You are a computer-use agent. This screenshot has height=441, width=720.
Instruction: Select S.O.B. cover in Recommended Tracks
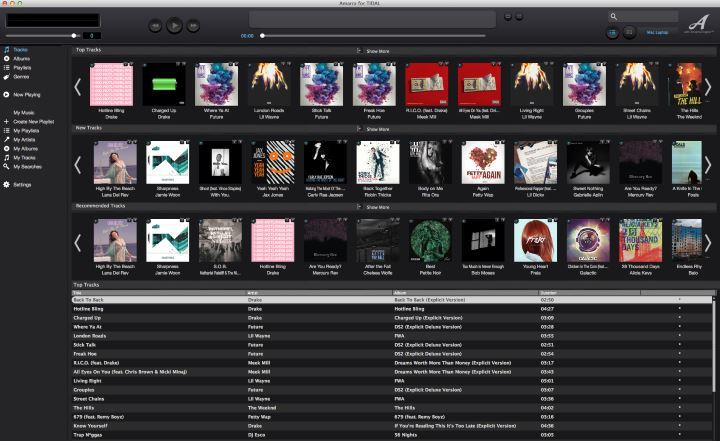(x=220, y=241)
